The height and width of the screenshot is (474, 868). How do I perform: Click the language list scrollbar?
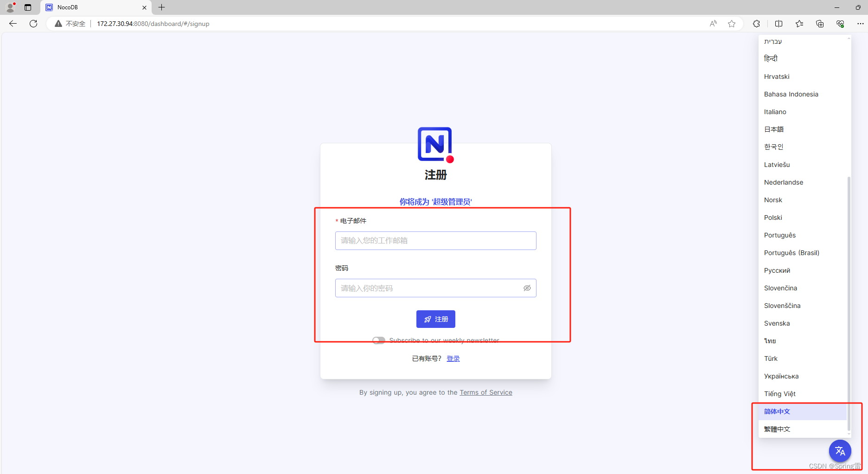point(849,304)
